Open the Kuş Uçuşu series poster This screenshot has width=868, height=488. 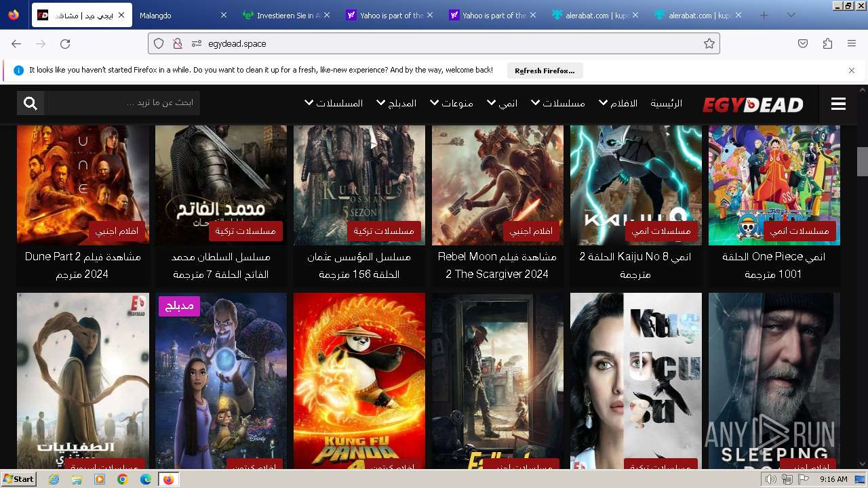pos(636,381)
